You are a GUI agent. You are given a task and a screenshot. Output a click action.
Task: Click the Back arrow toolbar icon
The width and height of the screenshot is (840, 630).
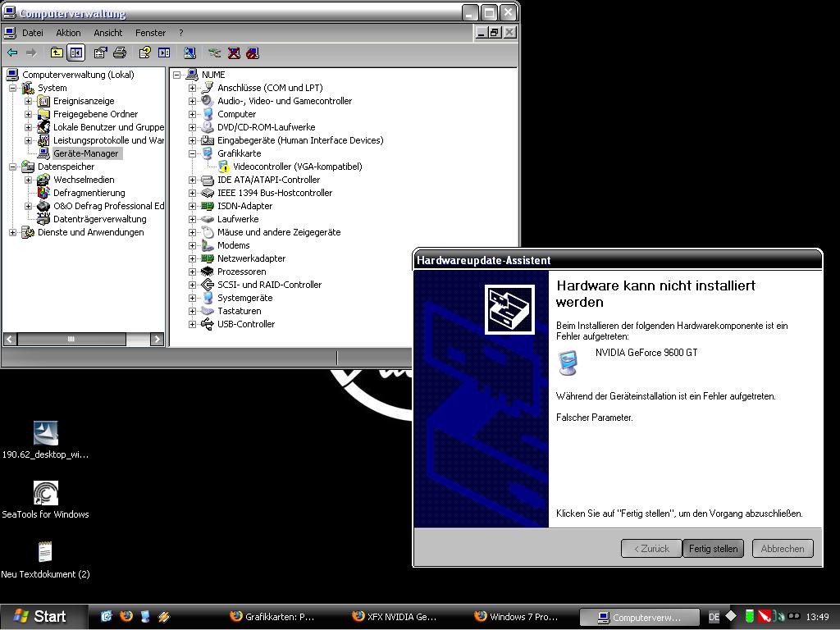pos(12,52)
